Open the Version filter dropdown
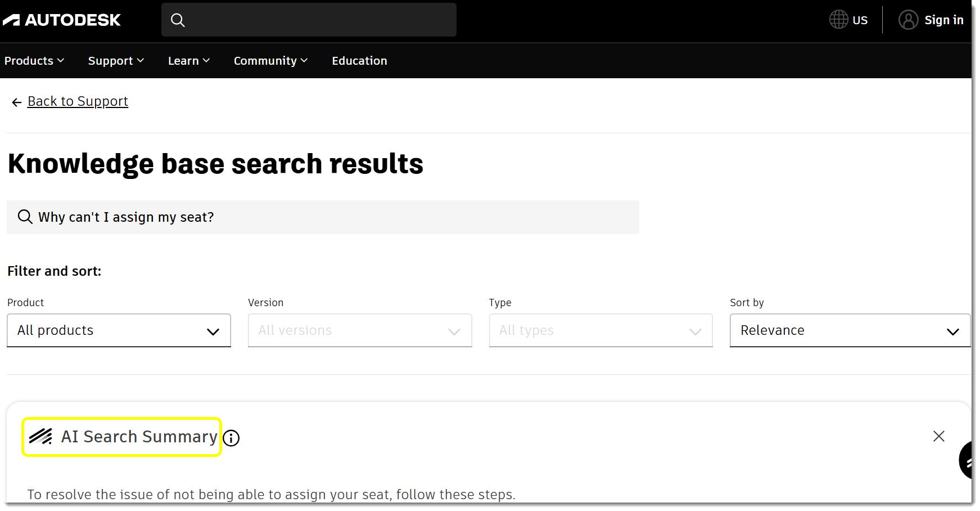Viewport: 980px width, 511px height. pos(360,330)
